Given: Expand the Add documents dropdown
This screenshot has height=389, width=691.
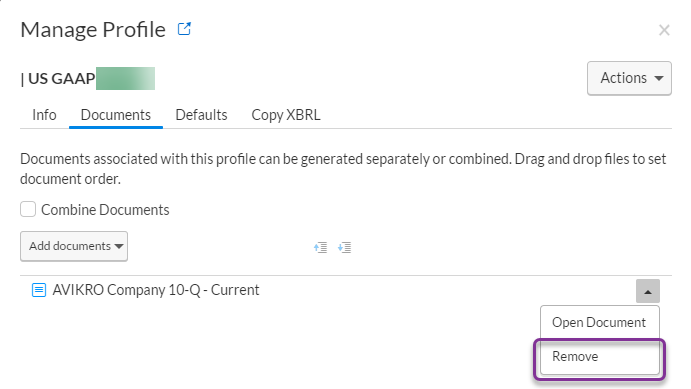Looking at the screenshot, I should coord(74,246).
